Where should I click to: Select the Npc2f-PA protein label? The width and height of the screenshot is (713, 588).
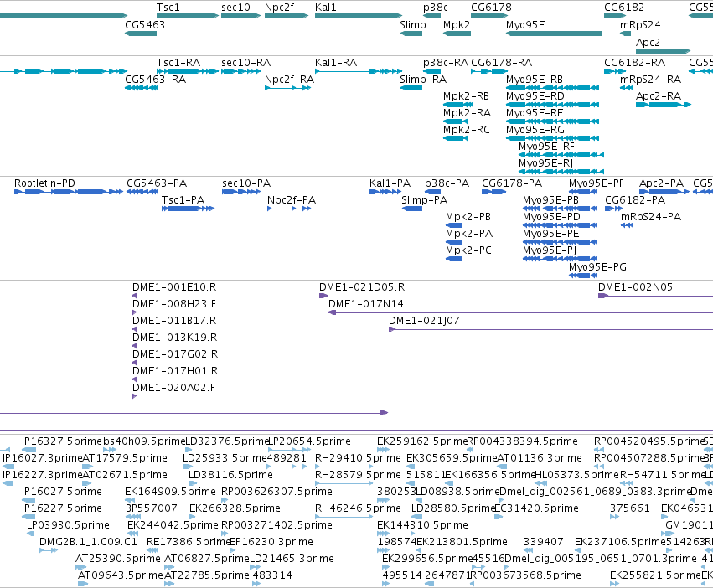(292, 200)
